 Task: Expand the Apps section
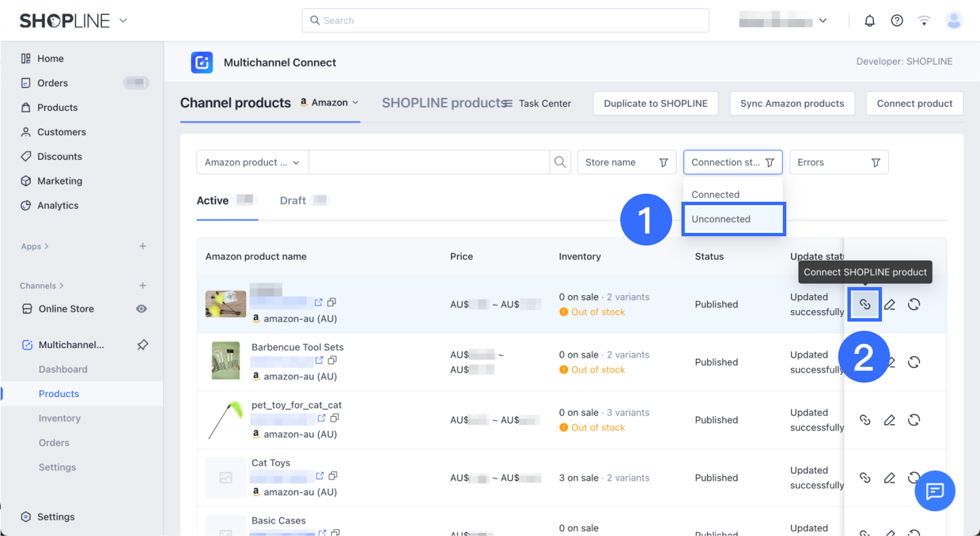[35, 246]
